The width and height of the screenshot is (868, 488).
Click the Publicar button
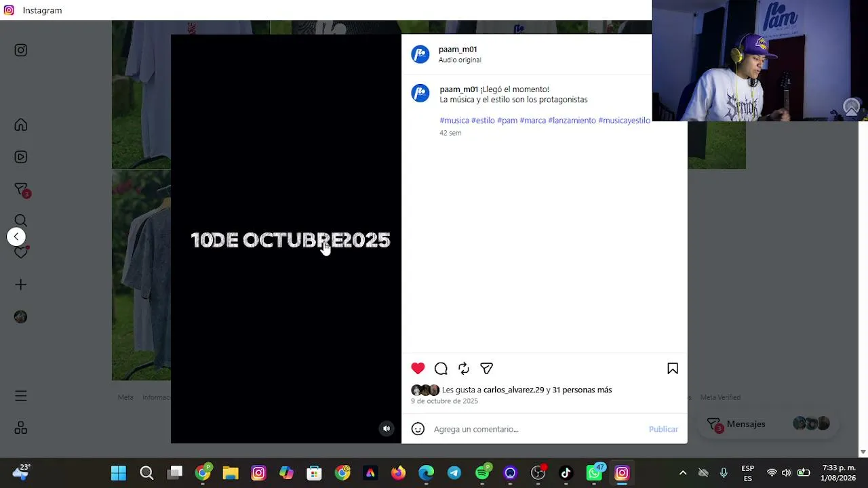click(x=663, y=429)
